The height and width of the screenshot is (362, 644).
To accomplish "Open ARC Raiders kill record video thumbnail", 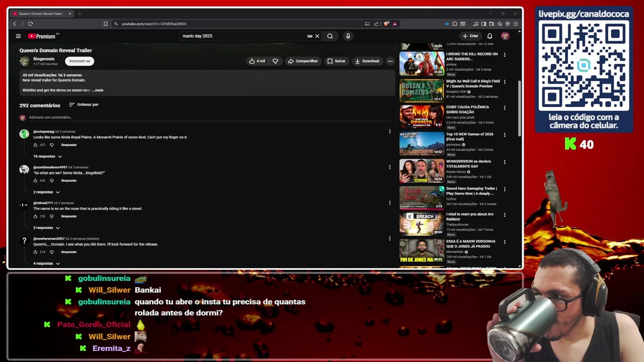I will coord(422,63).
